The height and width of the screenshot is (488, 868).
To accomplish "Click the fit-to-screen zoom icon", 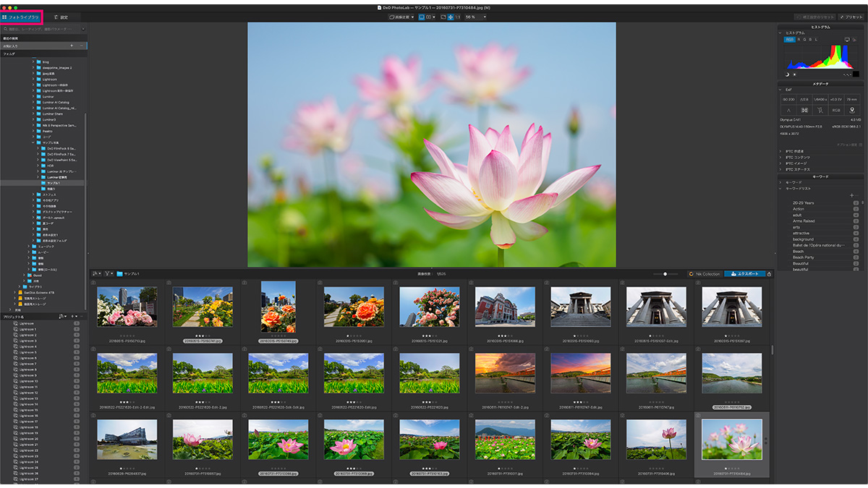I will coord(443,16).
